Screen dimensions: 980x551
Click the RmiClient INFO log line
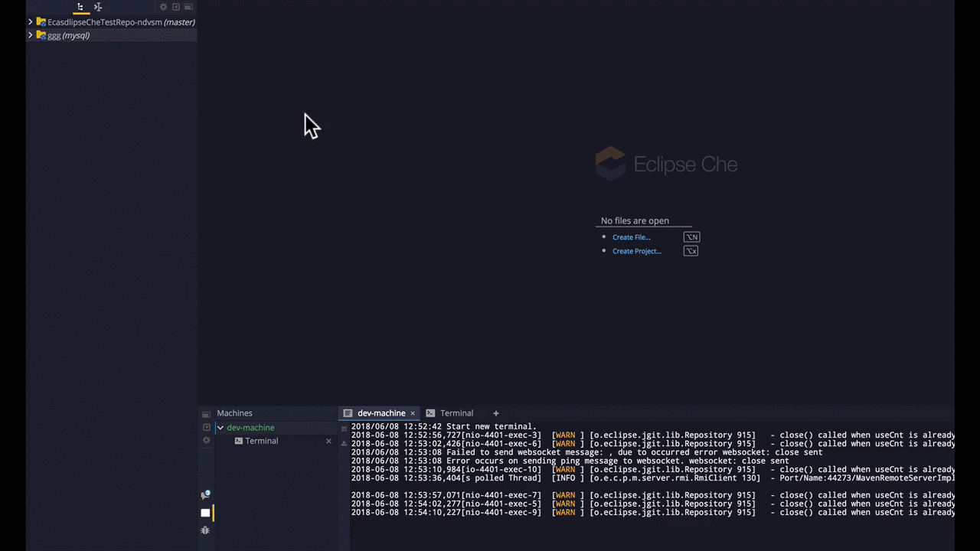(x=653, y=478)
